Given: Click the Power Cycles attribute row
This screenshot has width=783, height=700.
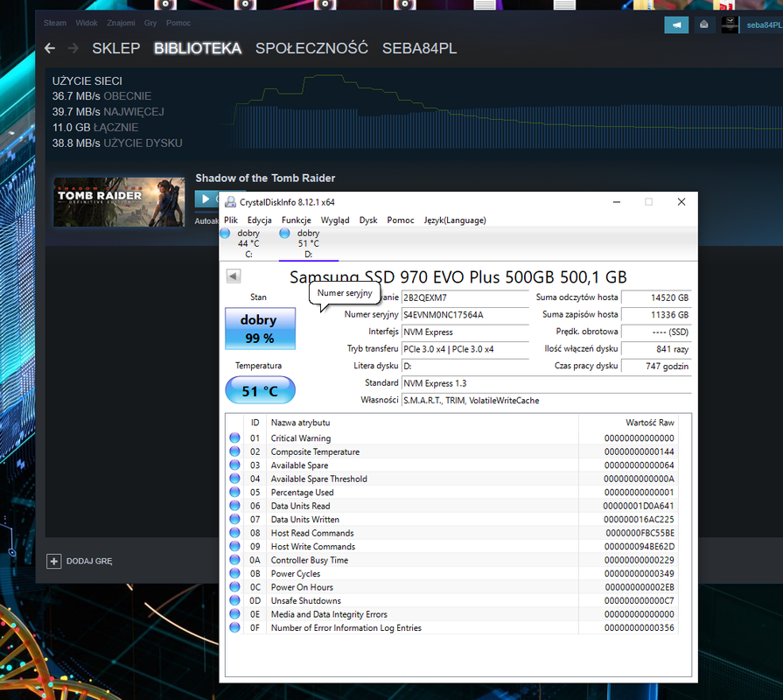Looking at the screenshot, I should (452, 574).
